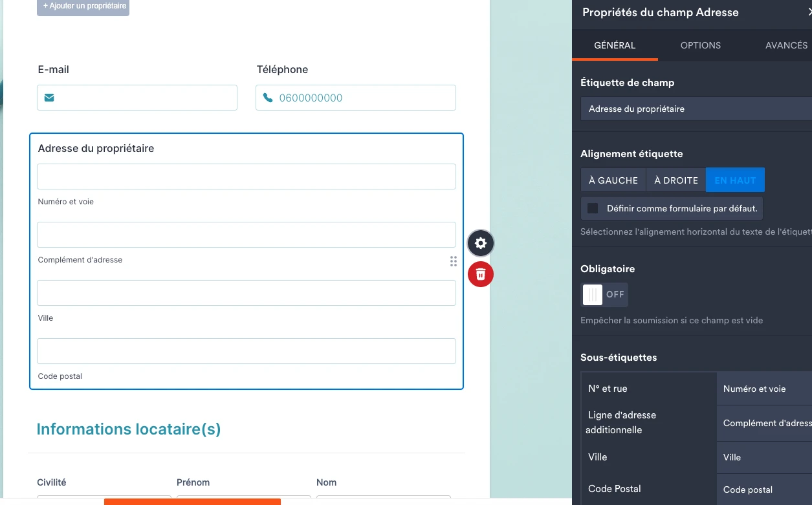This screenshot has width=812, height=505.
Task: Delete the address field using trash icon
Action: click(480, 274)
